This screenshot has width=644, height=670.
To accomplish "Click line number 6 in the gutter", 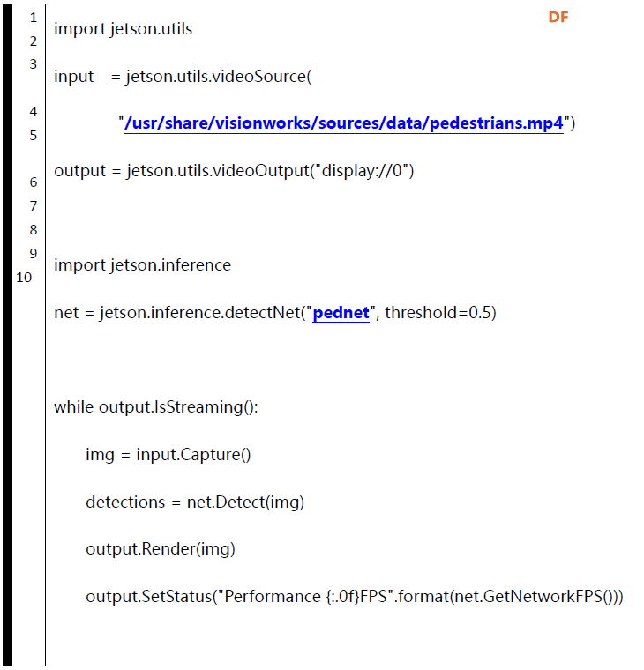I will click(x=34, y=182).
